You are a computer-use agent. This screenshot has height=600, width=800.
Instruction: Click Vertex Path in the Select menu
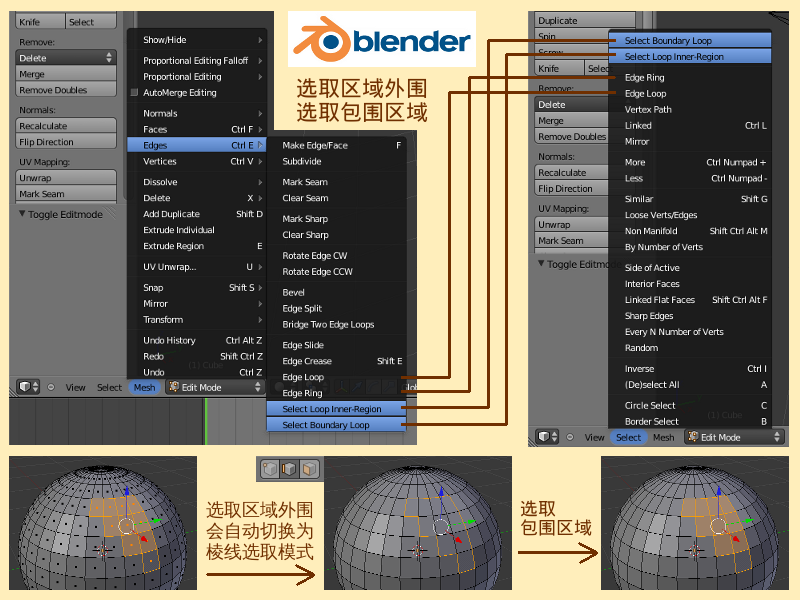(x=690, y=110)
